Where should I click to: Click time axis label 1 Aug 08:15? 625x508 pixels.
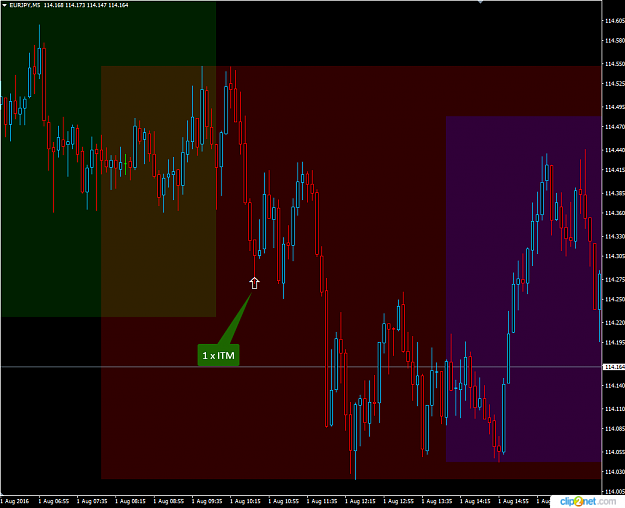pos(130,501)
